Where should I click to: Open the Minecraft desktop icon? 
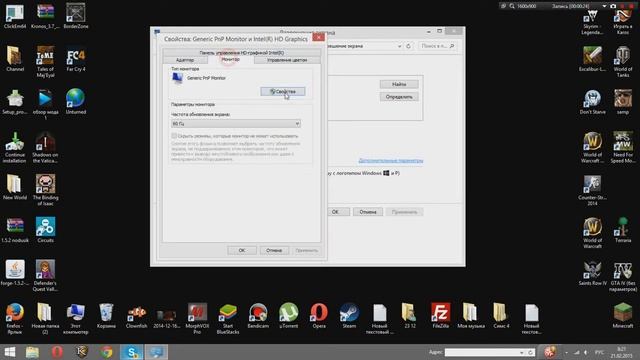(x=623, y=316)
